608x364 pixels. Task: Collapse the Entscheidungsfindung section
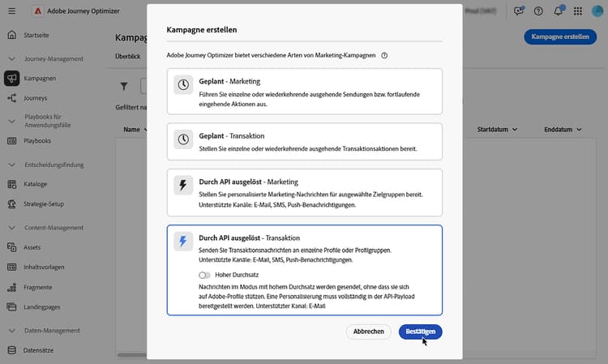click(12, 165)
